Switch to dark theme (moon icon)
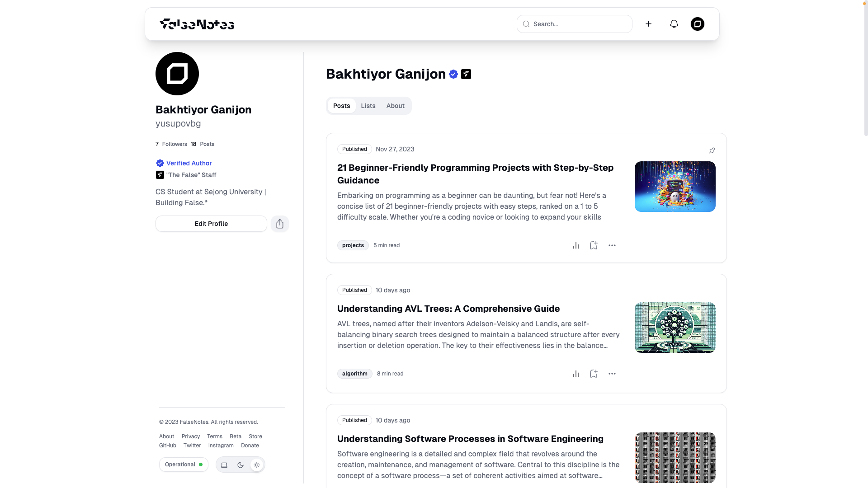 pyautogui.click(x=241, y=465)
